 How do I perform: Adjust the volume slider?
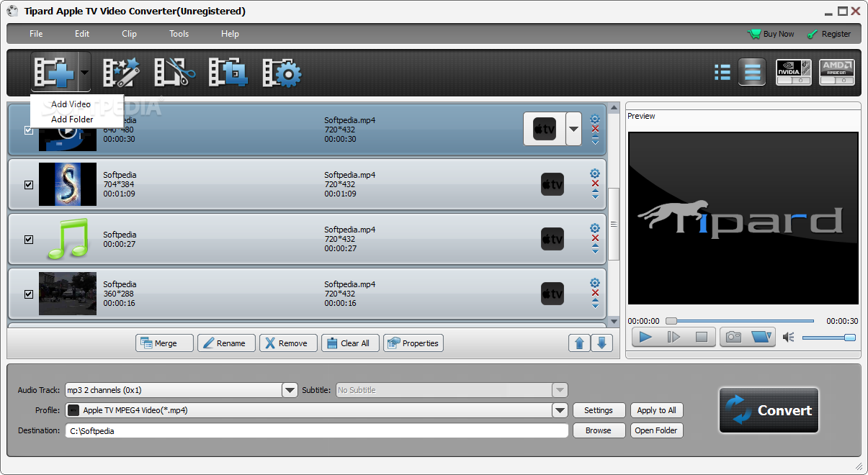pos(828,338)
